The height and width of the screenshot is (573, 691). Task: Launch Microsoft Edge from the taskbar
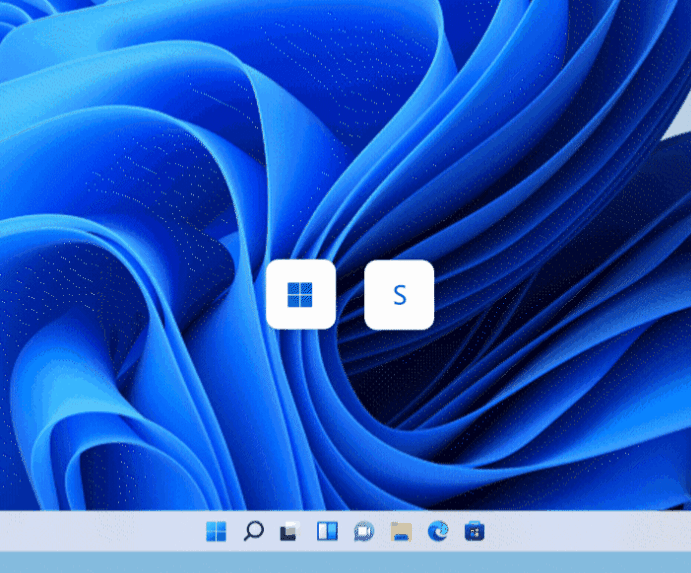(438, 531)
